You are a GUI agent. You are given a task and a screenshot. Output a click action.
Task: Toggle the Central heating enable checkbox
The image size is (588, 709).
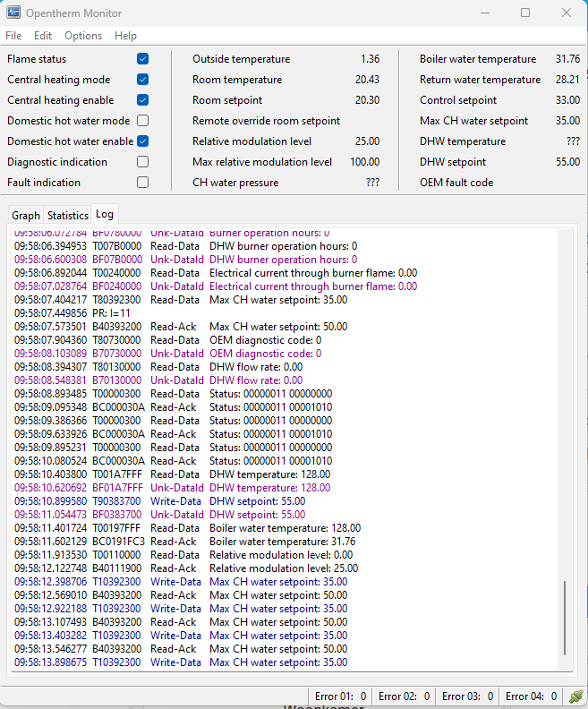142,100
